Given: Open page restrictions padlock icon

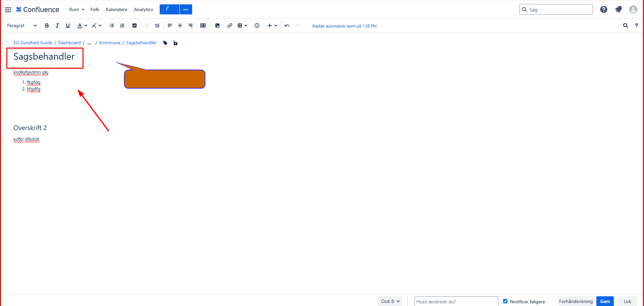Looking at the screenshot, I should tap(175, 43).
